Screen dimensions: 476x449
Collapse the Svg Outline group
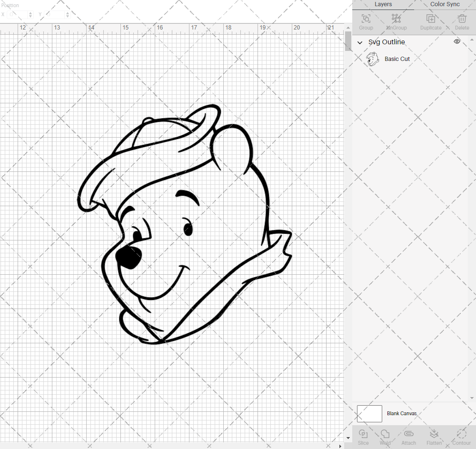[x=360, y=42]
